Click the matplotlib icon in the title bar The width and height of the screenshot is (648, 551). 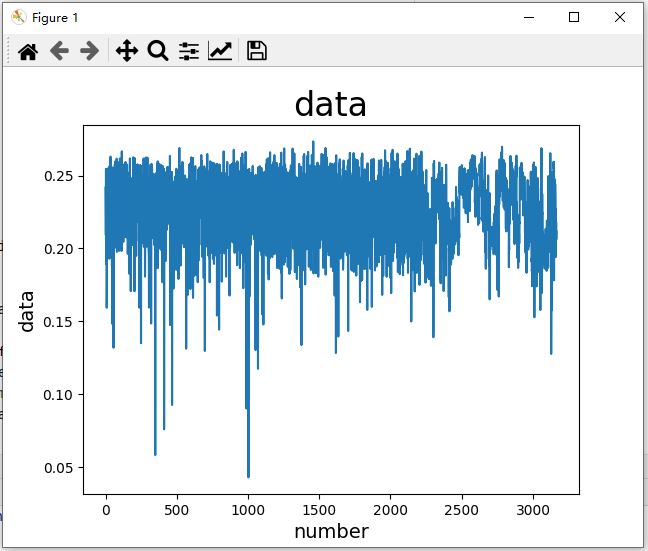pos(19,17)
